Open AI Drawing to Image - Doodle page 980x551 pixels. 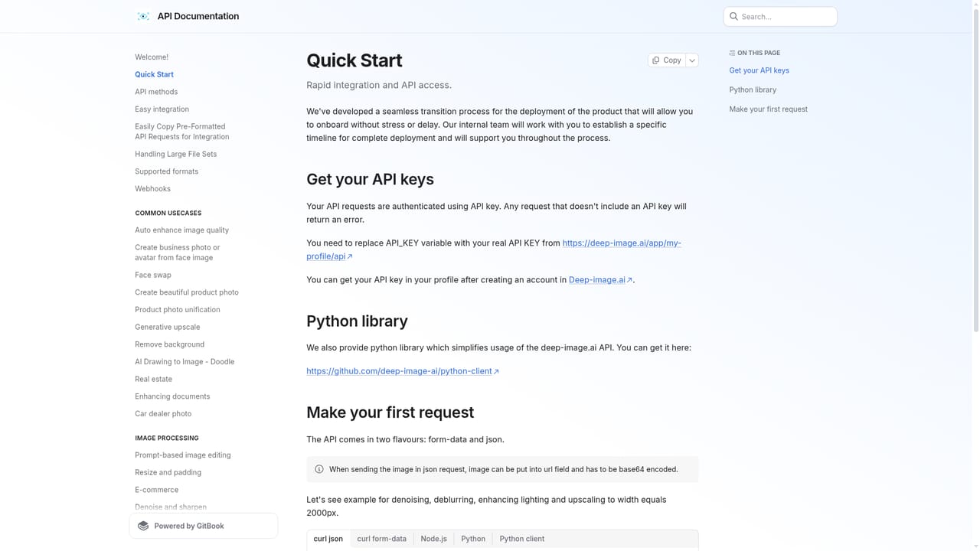click(x=185, y=362)
